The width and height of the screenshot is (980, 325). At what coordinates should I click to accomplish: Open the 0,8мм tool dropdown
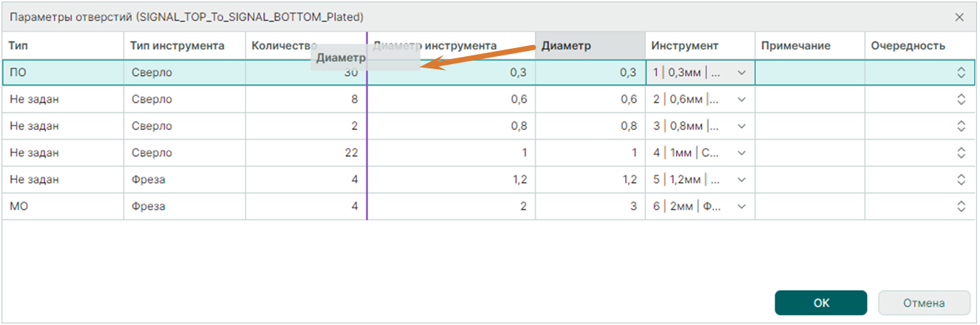[x=742, y=126]
